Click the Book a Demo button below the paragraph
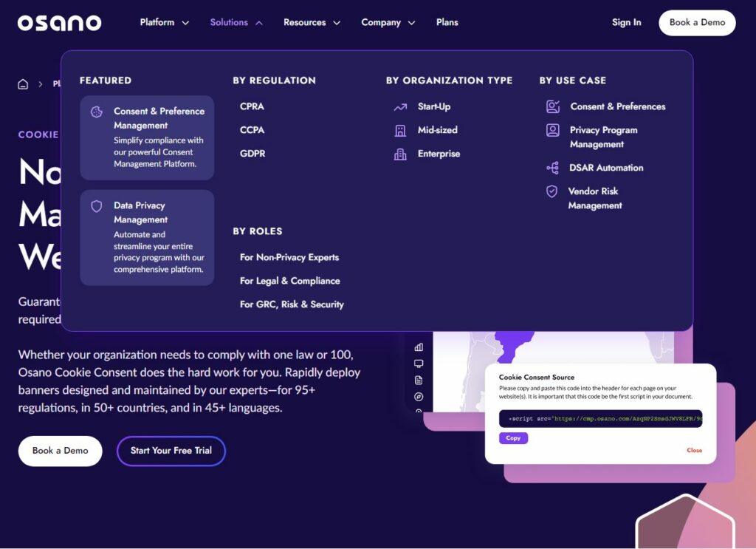 tap(61, 451)
